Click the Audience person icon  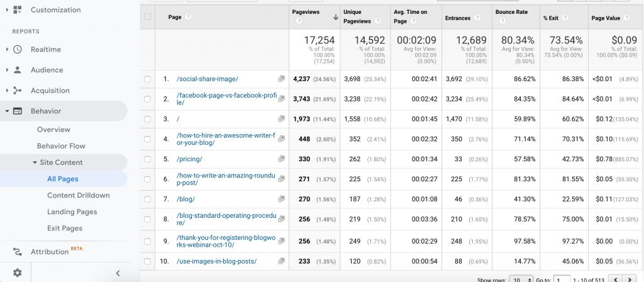(x=18, y=70)
